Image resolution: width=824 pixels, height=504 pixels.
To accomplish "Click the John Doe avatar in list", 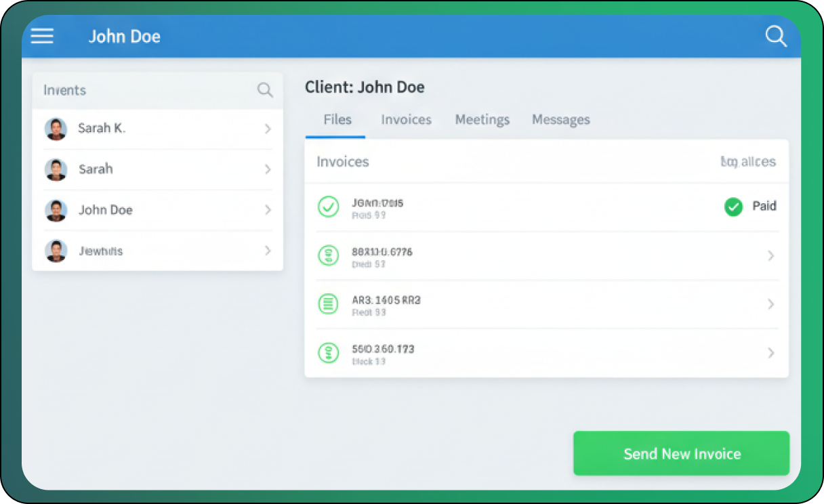I will point(56,210).
